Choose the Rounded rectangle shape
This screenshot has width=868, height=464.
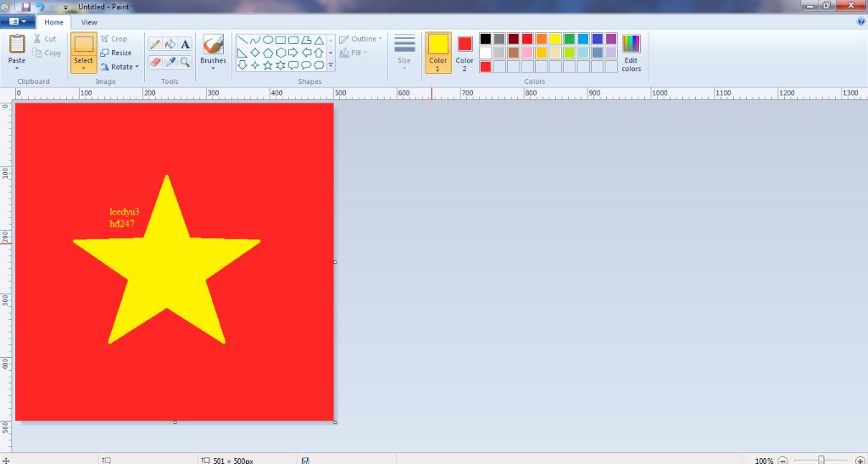tap(293, 41)
